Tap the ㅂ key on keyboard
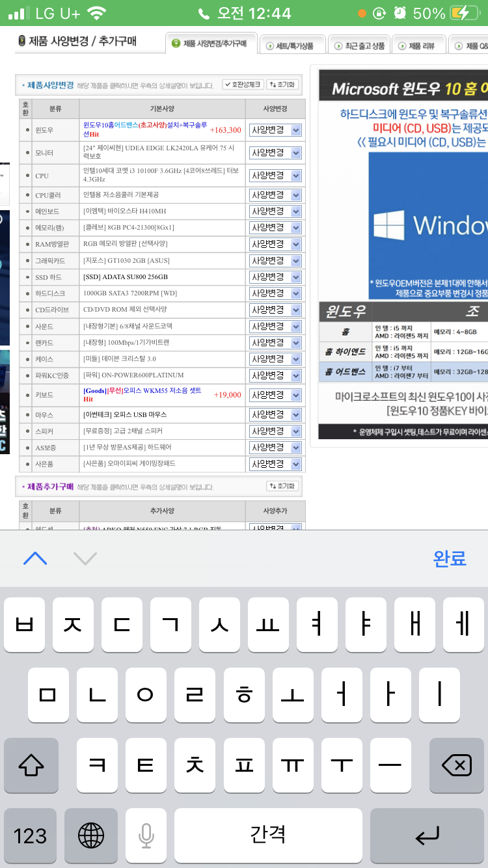 tap(24, 625)
